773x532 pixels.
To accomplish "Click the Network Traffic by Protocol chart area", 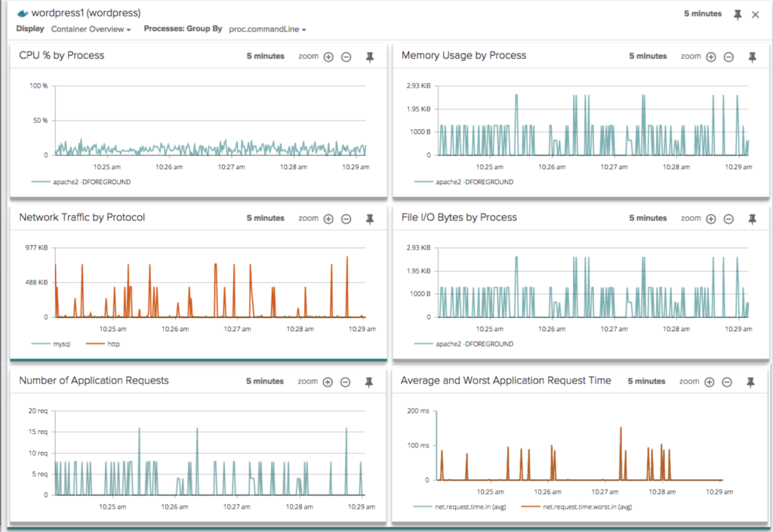I will [211, 283].
